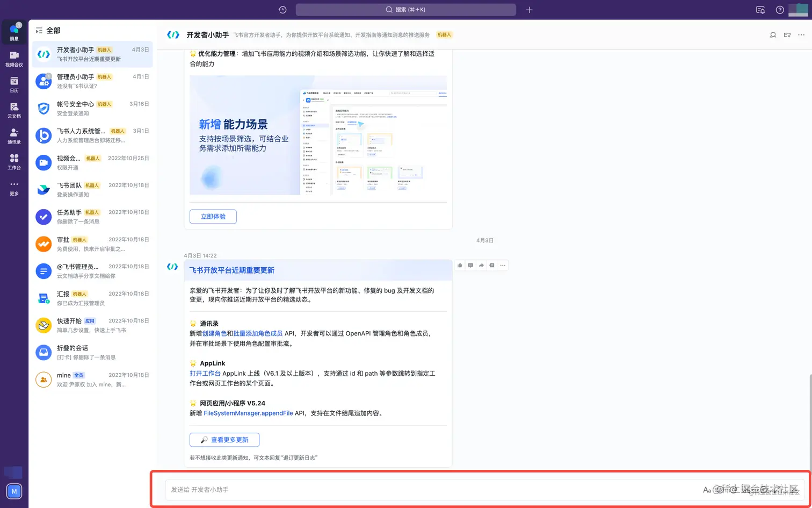Open the 快速开始 app conversation
Screen dimensions: 812x508
click(92, 325)
